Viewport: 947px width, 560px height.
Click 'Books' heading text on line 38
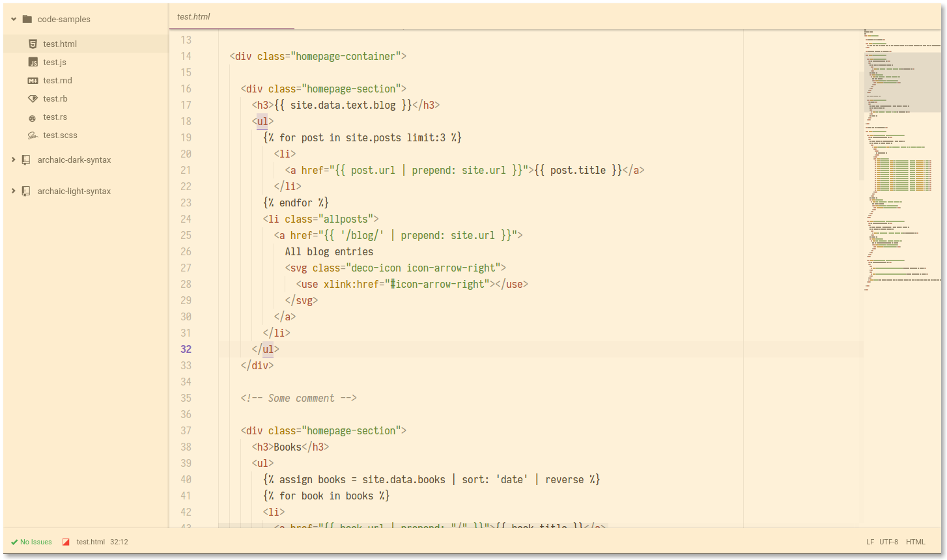click(287, 447)
